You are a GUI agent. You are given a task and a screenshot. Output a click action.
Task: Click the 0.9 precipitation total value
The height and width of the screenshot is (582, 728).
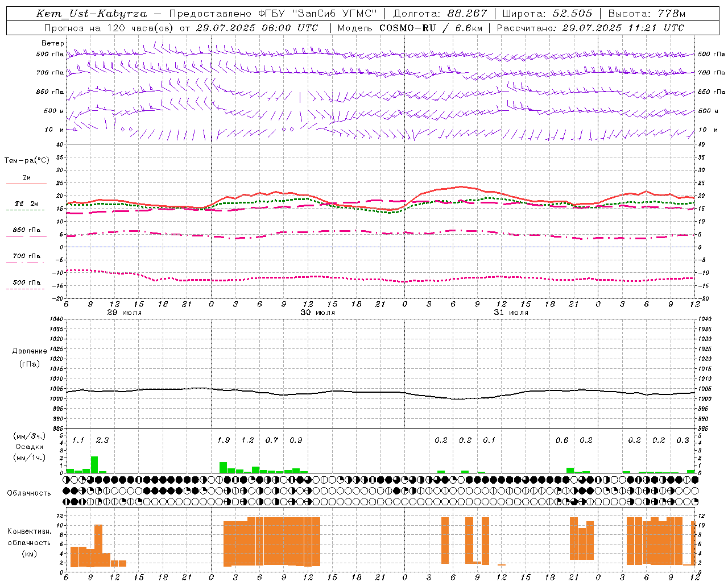[296, 440]
